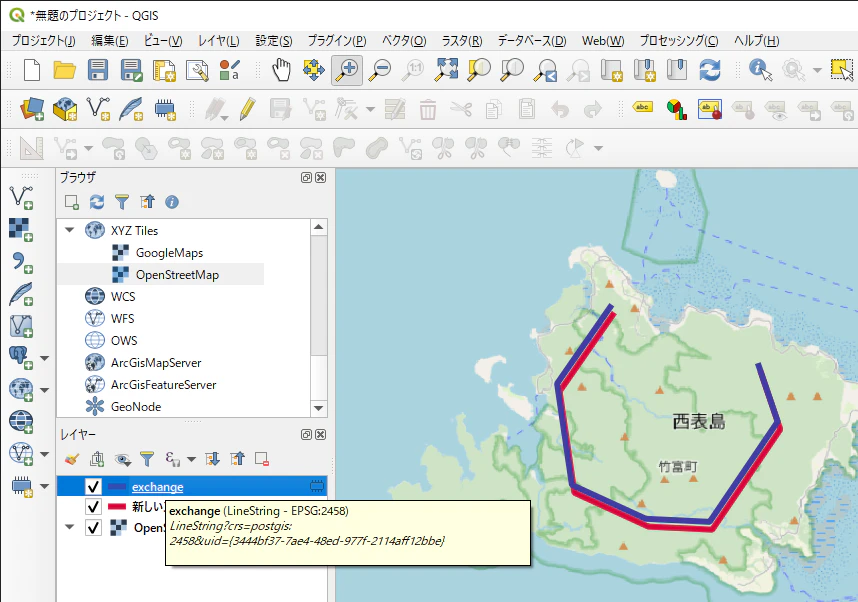
Task: Click the Browser panel scroll down arrow
Action: [x=318, y=408]
